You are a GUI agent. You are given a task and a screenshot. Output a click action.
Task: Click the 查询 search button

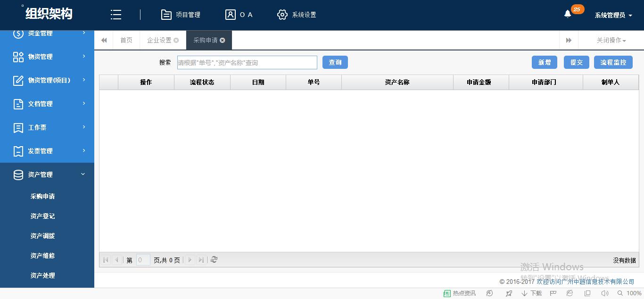[335, 62]
